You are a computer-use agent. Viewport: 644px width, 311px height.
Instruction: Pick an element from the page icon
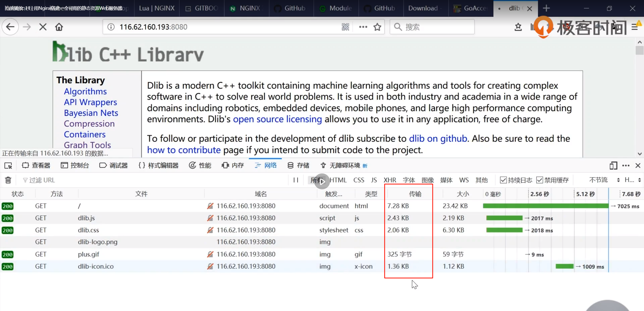8,165
